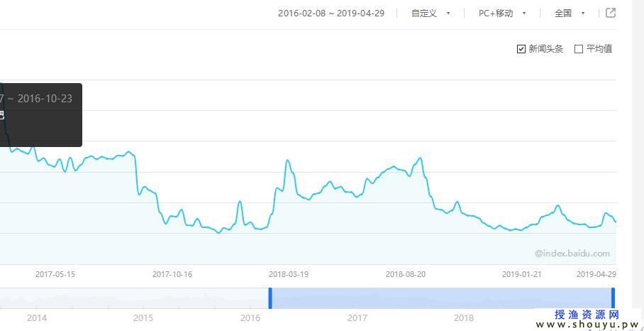This screenshot has height=331, width=644.
Task: Open the export/share icon at top right
Action: [x=611, y=13]
